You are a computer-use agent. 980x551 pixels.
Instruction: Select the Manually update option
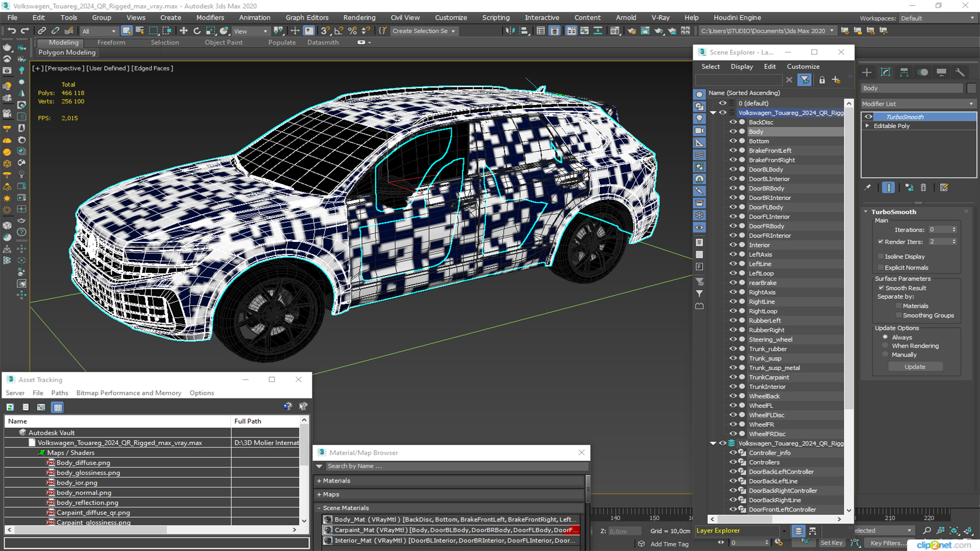tap(885, 355)
